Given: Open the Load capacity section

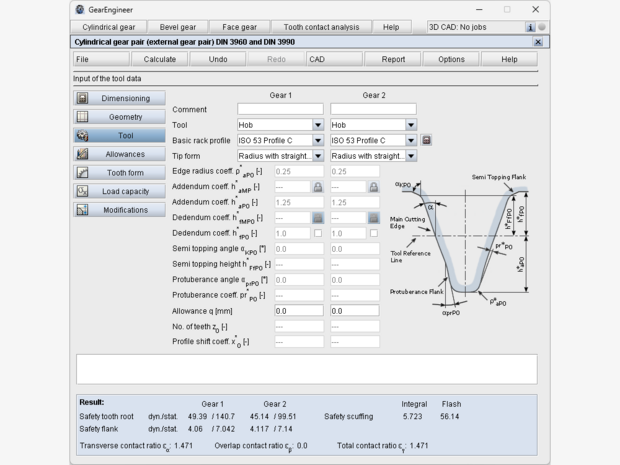Looking at the screenshot, I should click(119, 191).
